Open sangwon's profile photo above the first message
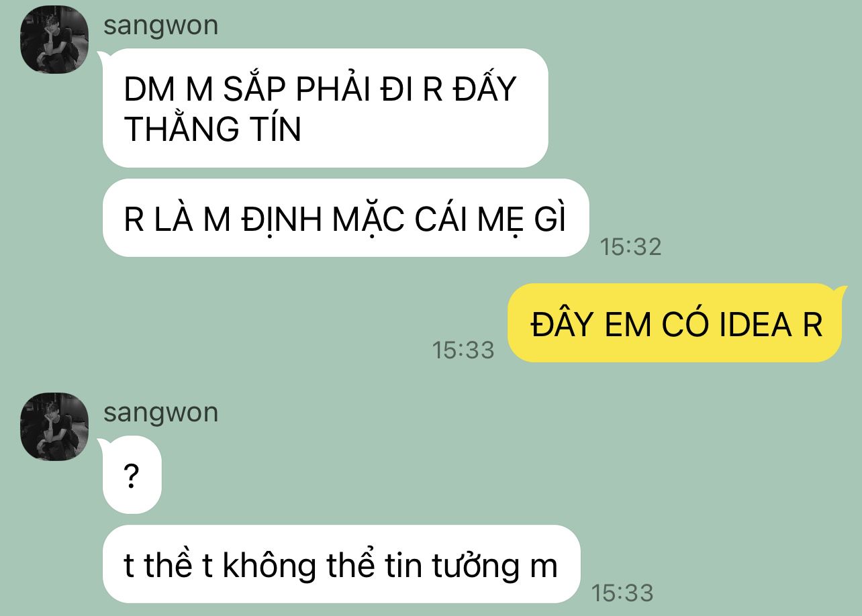 (x=55, y=40)
